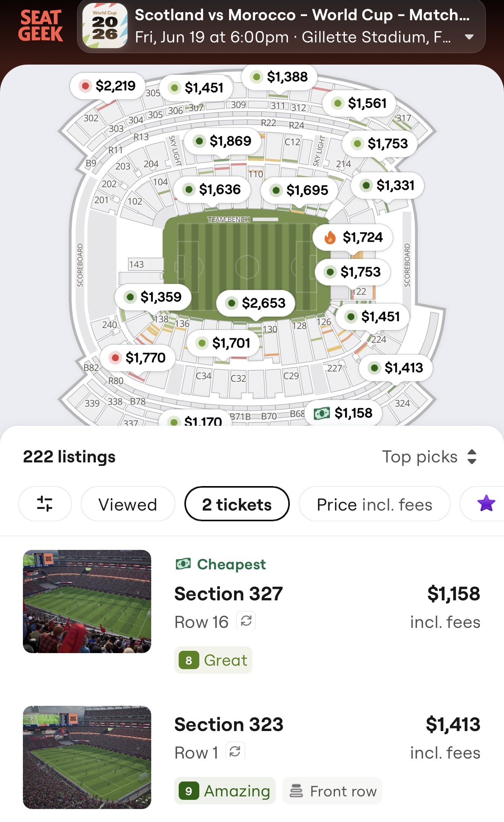This screenshot has width=504, height=822.
Task: Tap the Section 327 seat view thumbnail
Action: (x=87, y=602)
